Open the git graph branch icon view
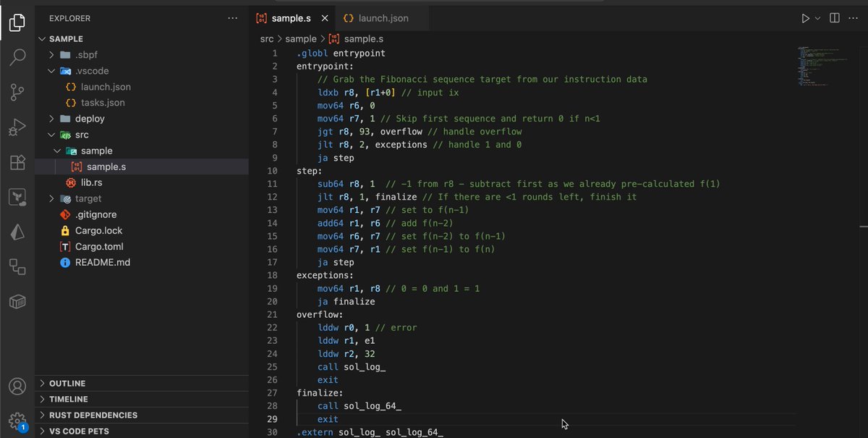 [17, 197]
